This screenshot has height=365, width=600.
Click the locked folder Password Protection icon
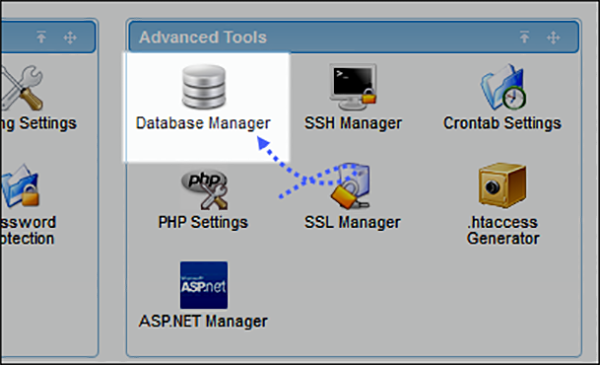[x=20, y=186]
